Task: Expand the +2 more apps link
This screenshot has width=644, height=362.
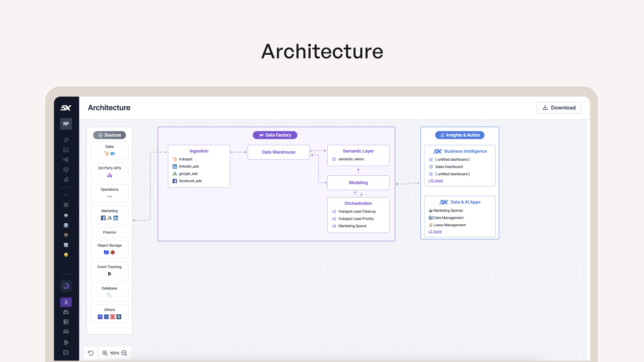Action: pos(435,232)
